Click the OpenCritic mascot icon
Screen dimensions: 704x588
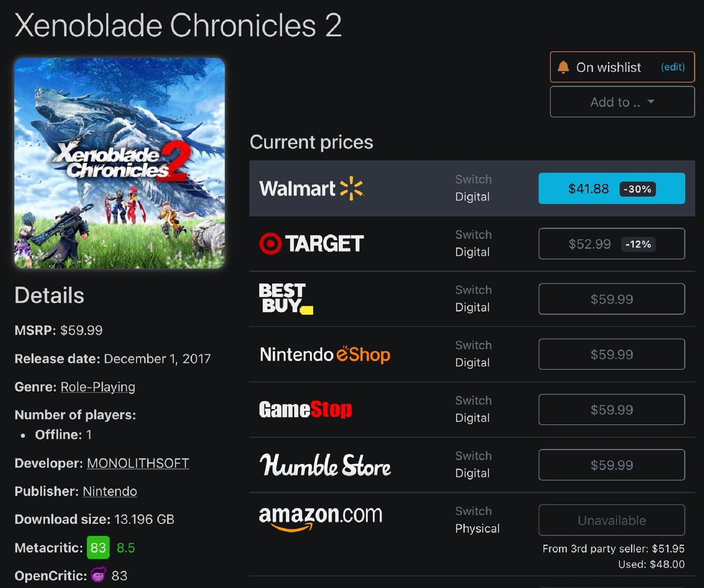tap(99, 576)
